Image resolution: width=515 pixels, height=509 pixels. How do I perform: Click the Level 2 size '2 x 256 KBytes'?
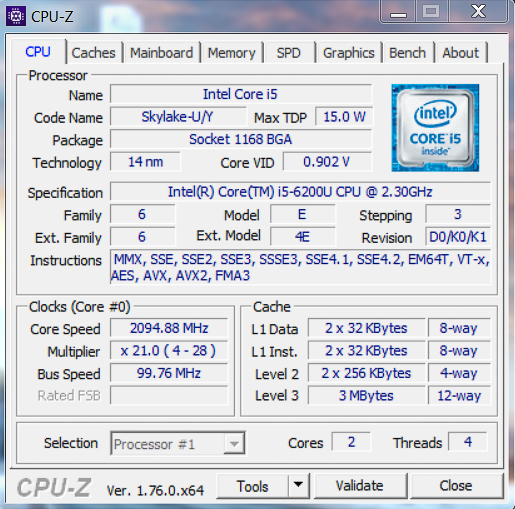366,373
